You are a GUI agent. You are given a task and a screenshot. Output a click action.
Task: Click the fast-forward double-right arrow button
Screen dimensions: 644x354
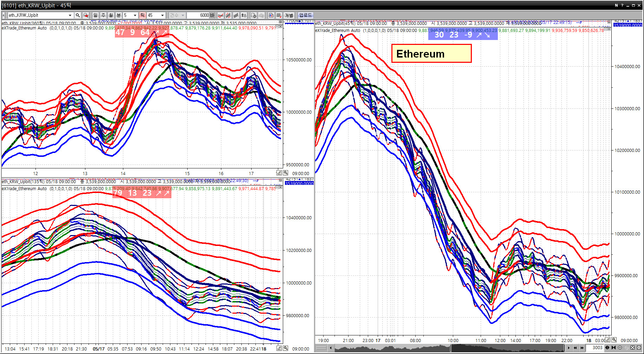[582, 348]
